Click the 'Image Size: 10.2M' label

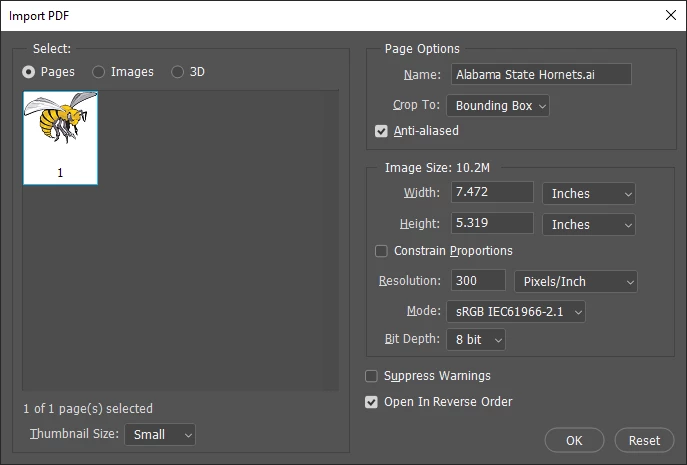coord(437,168)
